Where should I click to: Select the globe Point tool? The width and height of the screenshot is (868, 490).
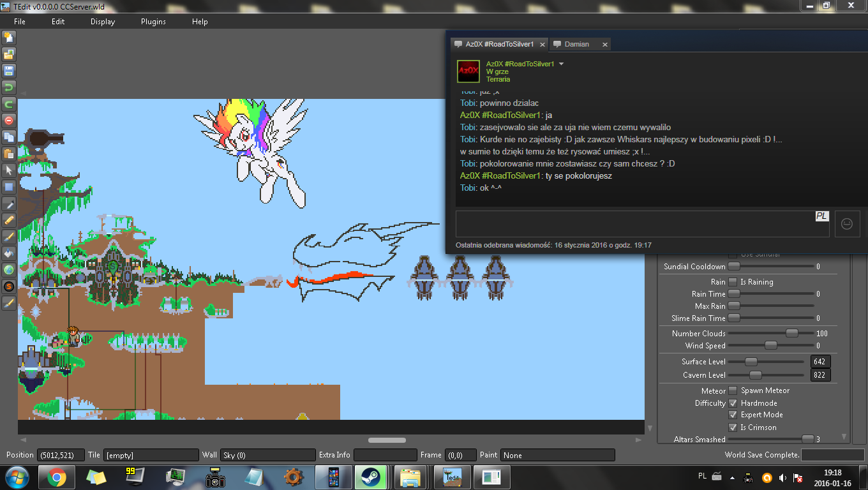pos(9,269)
